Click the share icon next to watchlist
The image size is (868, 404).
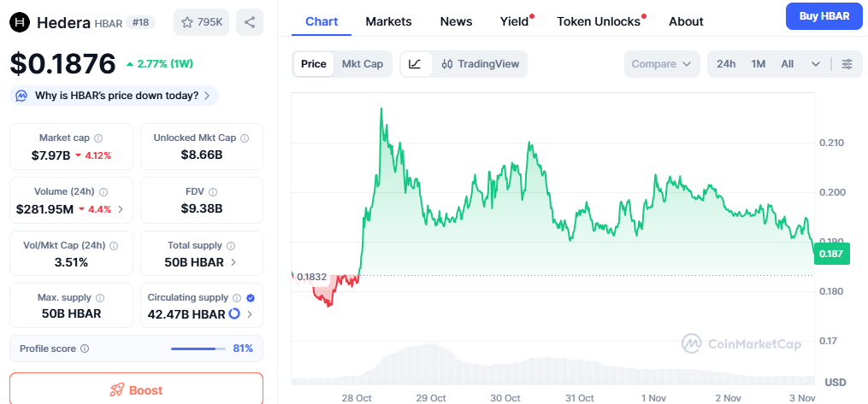pos(249,22)
